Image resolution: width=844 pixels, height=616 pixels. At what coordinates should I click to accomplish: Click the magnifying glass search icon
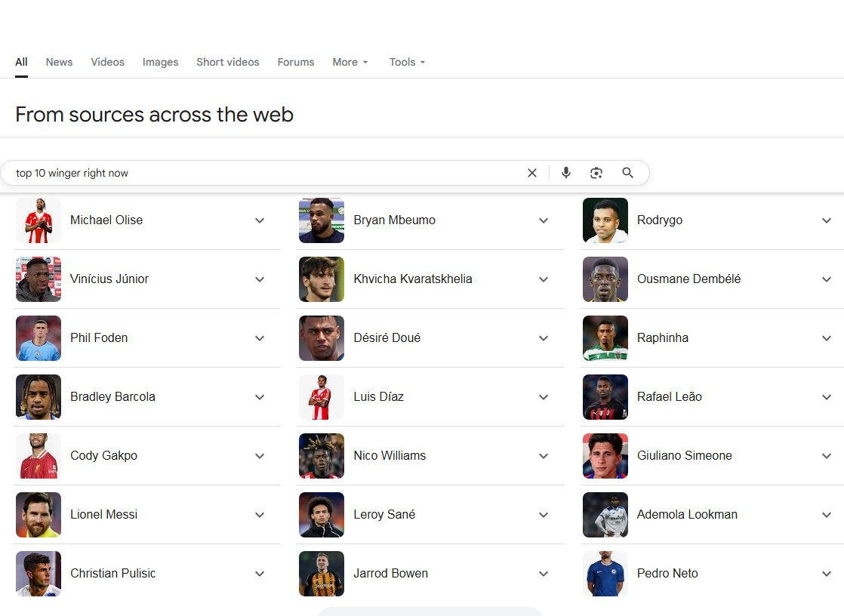point(627,173)
